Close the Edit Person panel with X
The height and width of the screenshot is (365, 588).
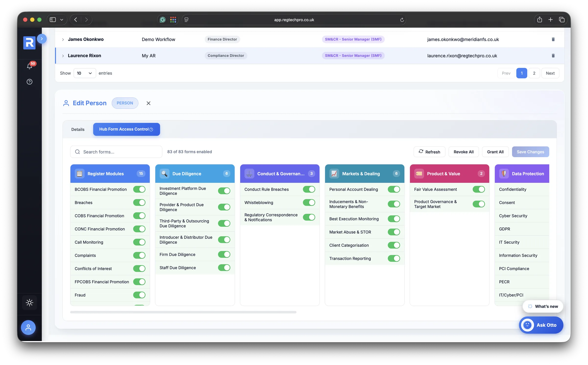tap(148, 103)
